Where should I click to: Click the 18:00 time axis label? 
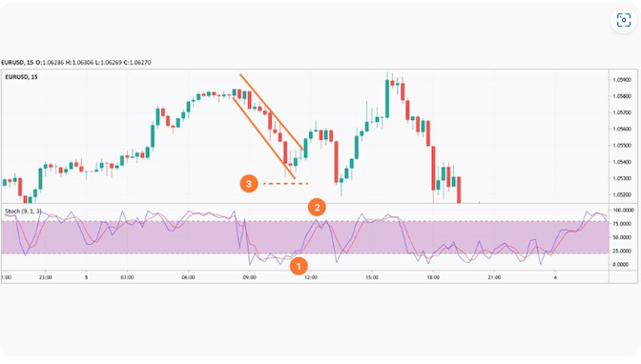click(433, 277)
